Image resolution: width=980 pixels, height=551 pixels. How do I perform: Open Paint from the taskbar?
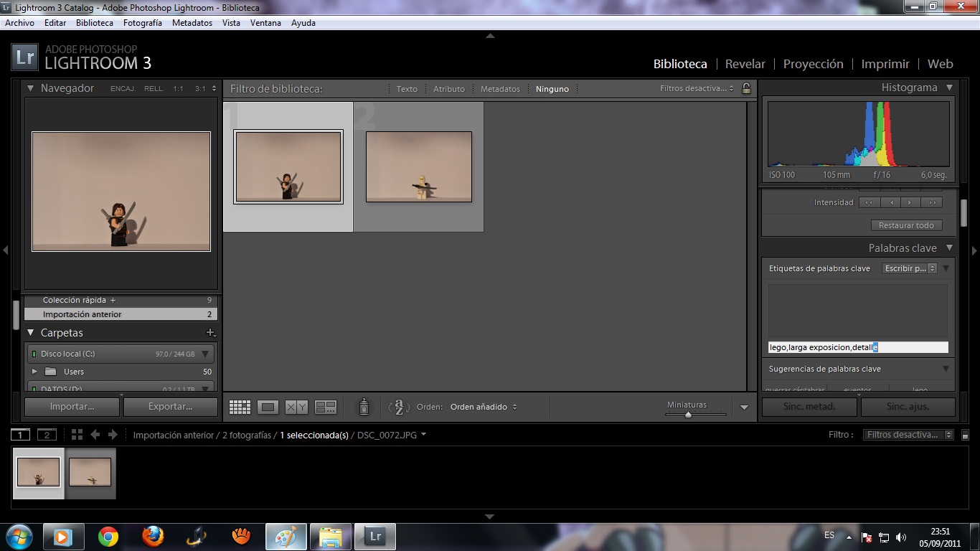tap(286, 537)
